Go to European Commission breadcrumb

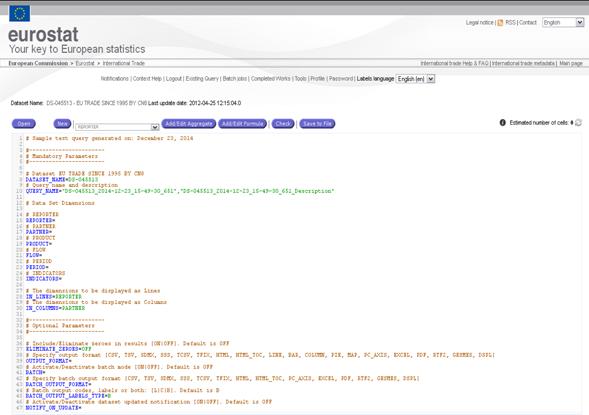click(x=38, y=63)
